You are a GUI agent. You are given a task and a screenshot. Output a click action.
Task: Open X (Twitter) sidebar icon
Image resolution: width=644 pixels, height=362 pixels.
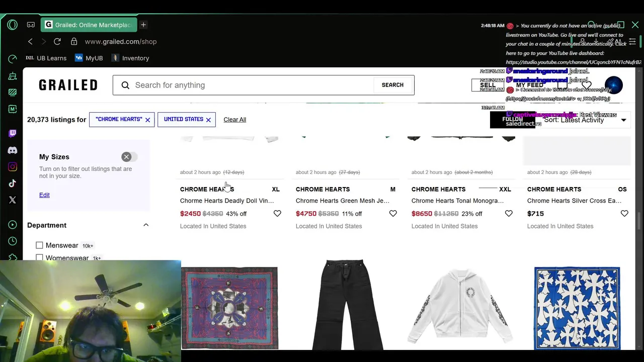coord(13,200)
